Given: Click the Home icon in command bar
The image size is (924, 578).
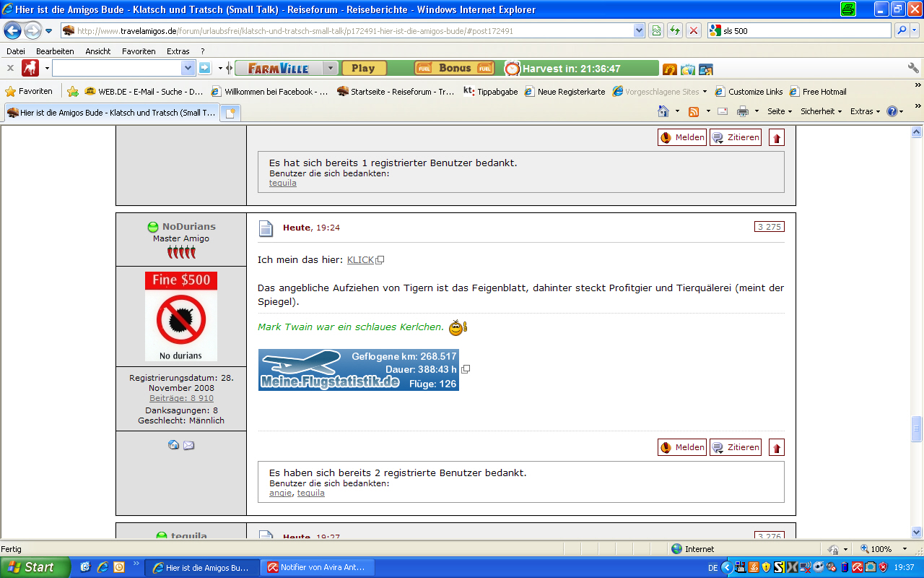Looking at the screenshot, I should 663,111.
